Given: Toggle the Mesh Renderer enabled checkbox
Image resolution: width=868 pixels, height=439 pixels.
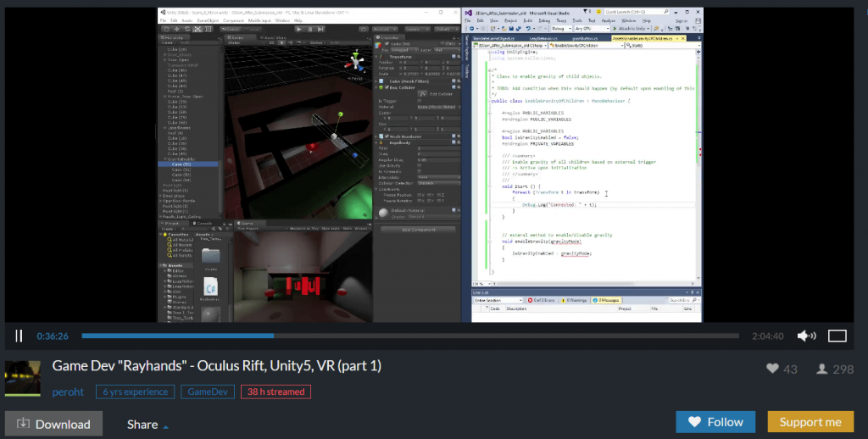Looking at the screenshot, I should coord(387,136).
